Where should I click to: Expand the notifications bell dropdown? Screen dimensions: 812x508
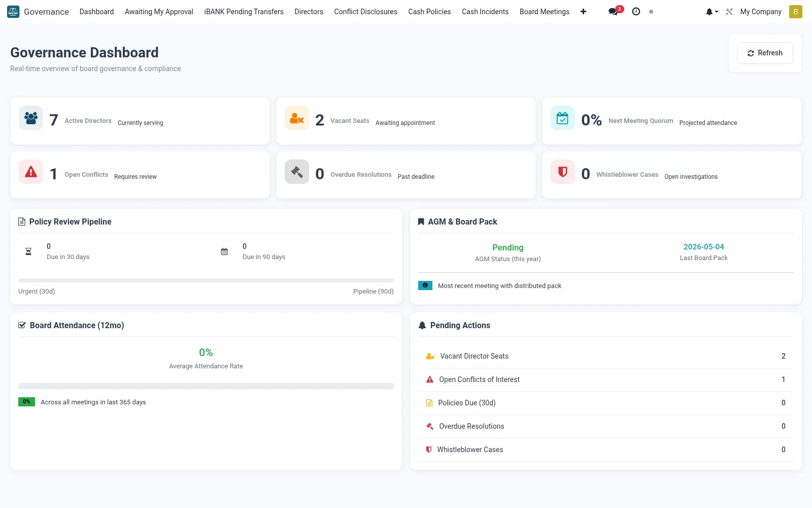(x=712, y=11)
